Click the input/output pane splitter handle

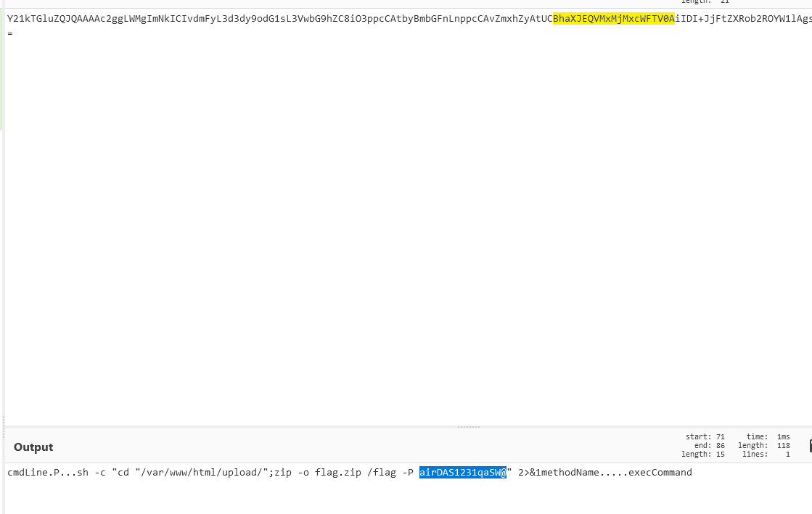pyautogui.click(x=469, y=427)
